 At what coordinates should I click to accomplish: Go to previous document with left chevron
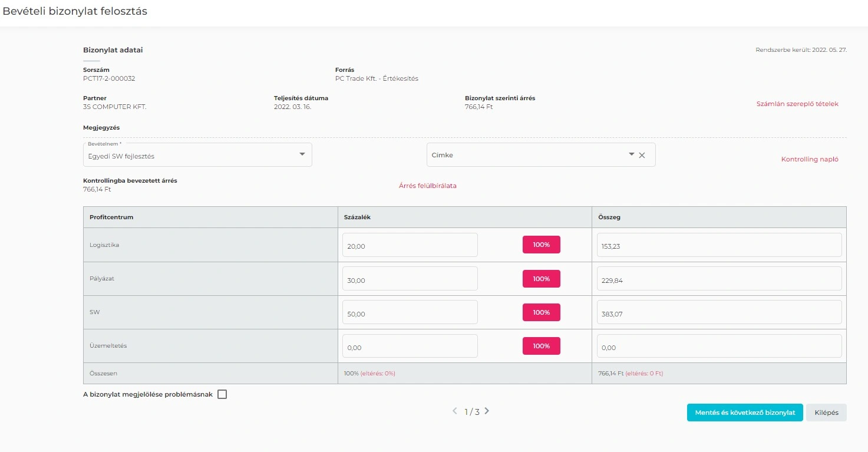click(454, 411)
